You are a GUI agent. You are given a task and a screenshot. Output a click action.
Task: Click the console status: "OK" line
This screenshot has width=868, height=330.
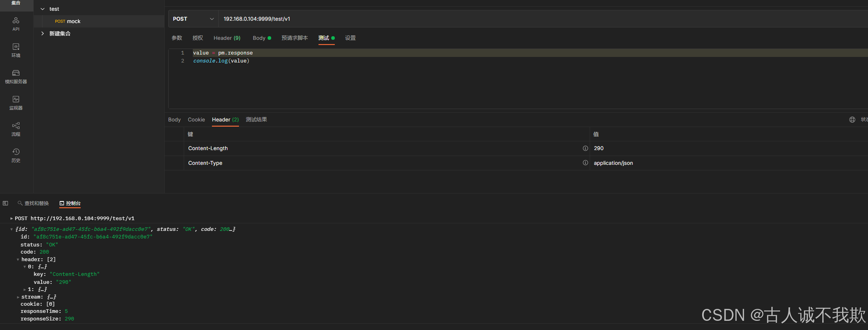tap(39, 244)
